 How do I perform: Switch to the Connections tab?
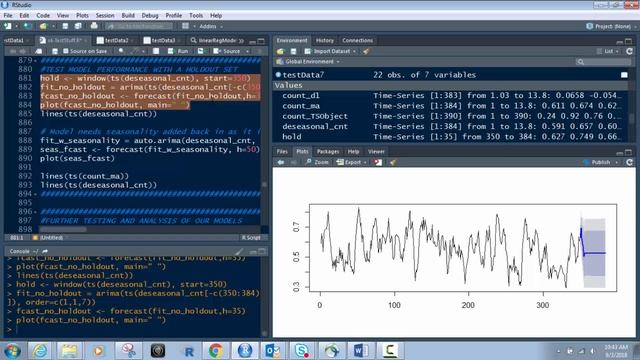tap(358, 40)
